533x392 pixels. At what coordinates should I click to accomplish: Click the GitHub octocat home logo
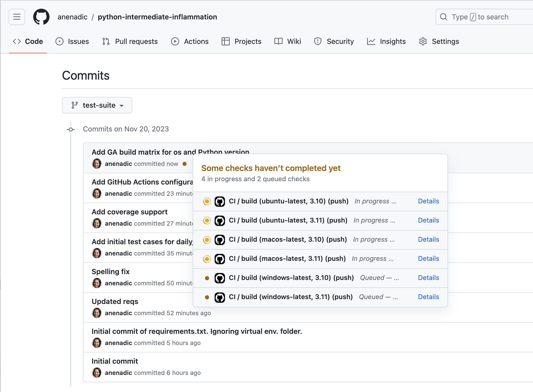(41, 17)
